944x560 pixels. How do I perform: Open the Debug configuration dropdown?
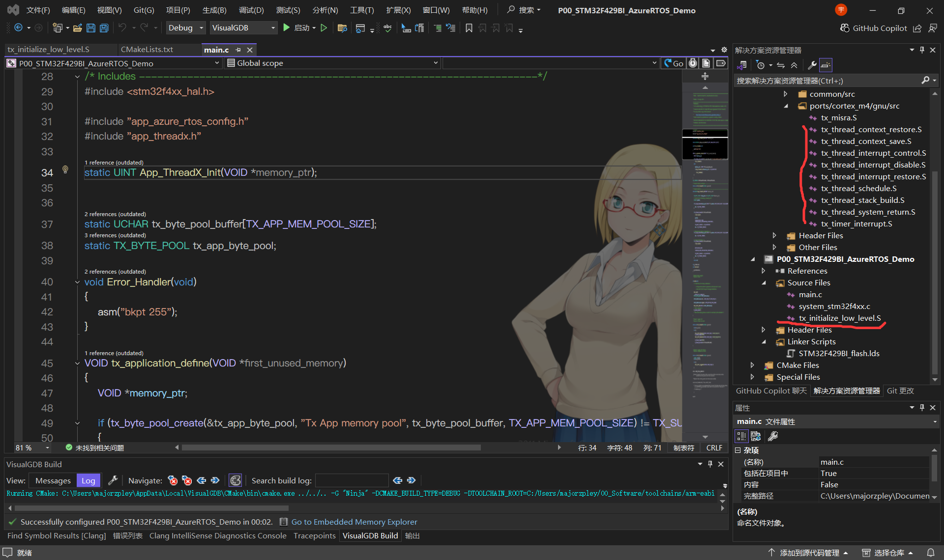click(x=185, y=28)
